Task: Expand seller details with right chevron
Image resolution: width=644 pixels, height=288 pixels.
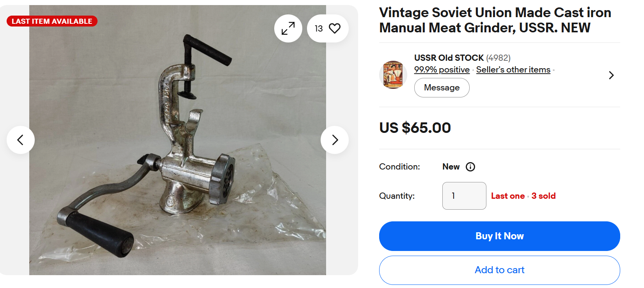Action: pyautogui.click(x=611, y=75)
